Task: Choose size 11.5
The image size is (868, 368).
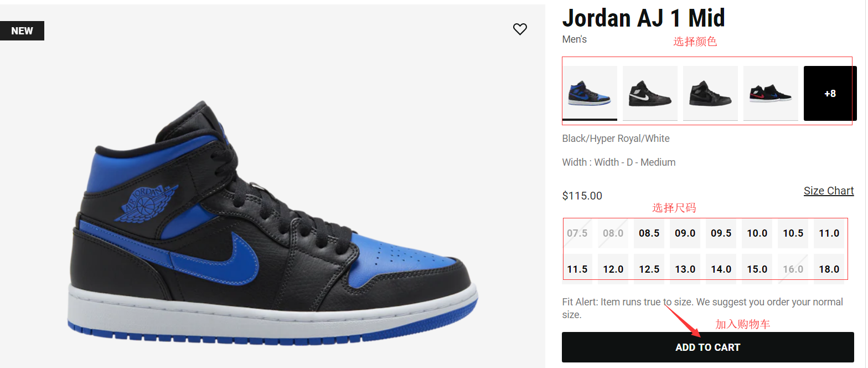Action: [x=577, y=269]
